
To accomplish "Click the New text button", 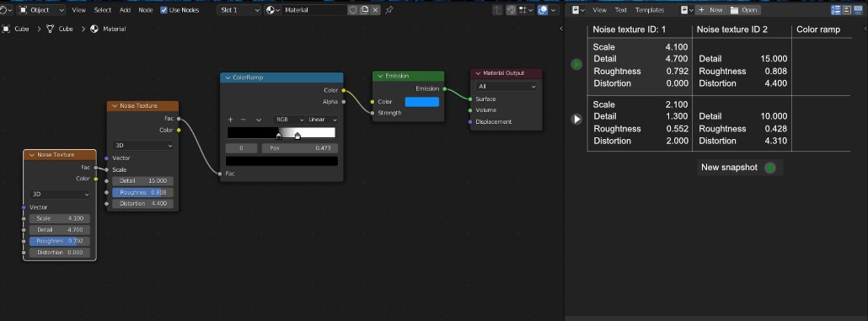I will 711,10.
